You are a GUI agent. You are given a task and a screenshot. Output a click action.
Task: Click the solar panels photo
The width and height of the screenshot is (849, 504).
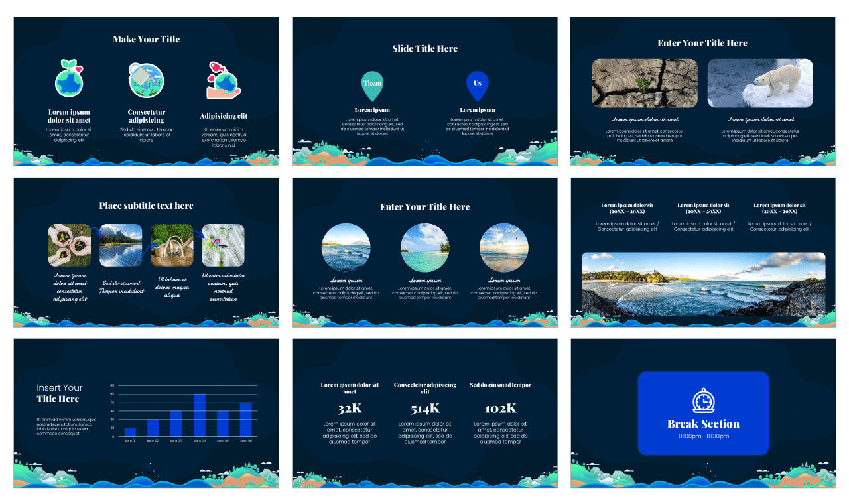(121, 245)
